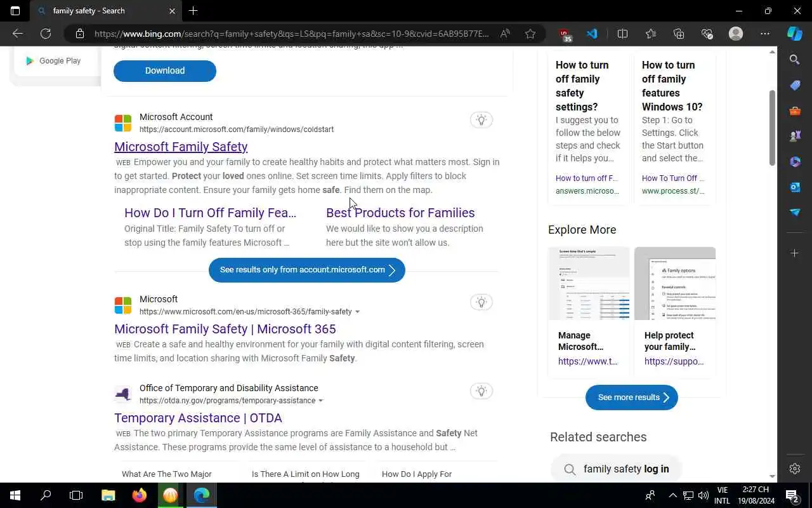The height and width of the screenshot is (508, 812).
Task: Refresh the page with reload icon
Action: point(46,34)
